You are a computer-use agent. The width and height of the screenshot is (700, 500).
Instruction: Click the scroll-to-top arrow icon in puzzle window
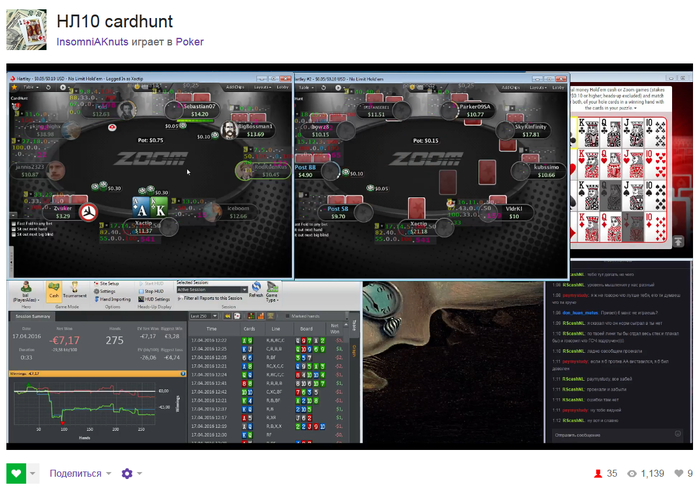[x=678, y=242]
